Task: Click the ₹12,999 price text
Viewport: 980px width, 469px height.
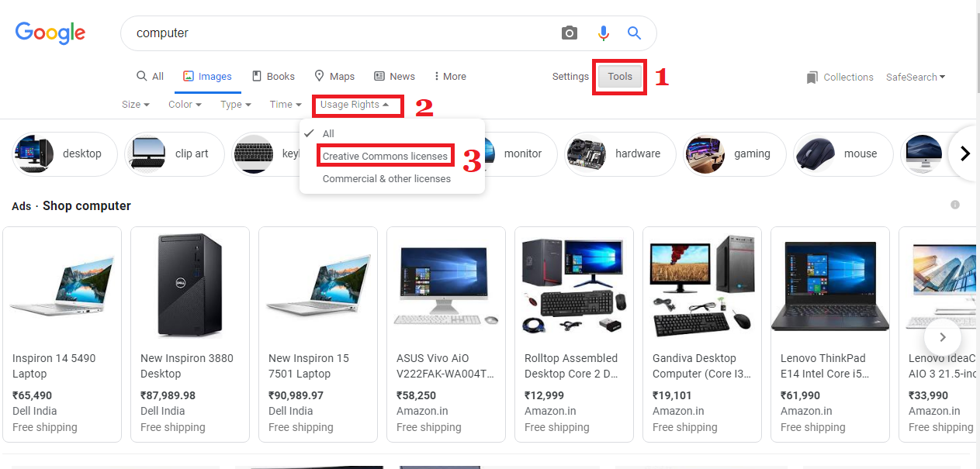Action: (545, 395)
